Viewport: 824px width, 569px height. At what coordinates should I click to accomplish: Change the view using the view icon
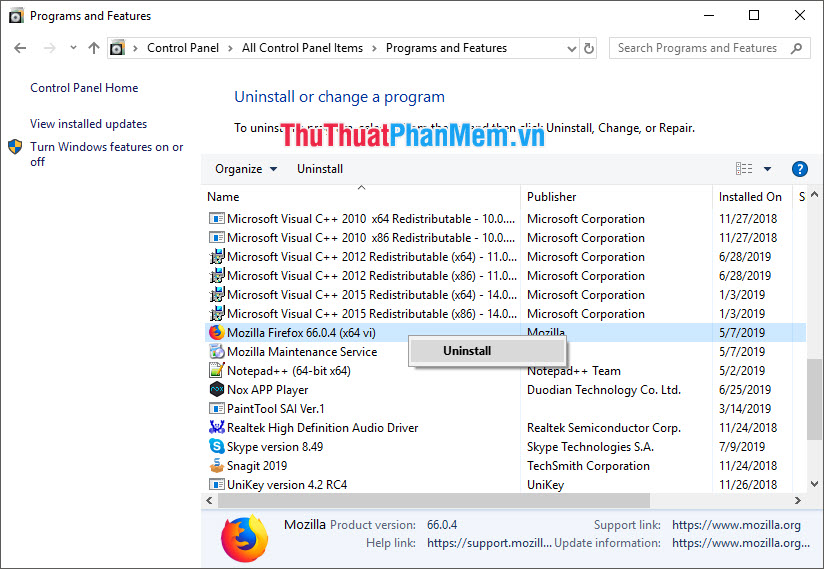click(x=744, y=169)
